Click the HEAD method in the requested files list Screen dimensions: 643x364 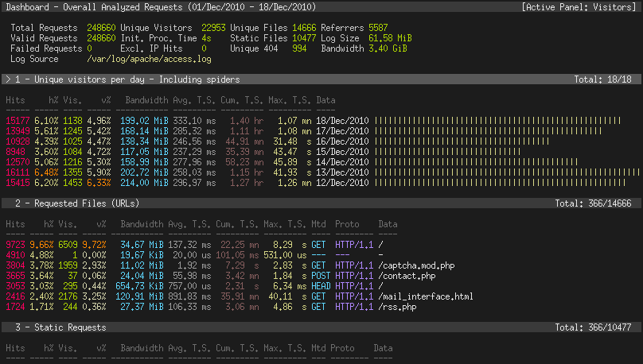coord(321,286)
